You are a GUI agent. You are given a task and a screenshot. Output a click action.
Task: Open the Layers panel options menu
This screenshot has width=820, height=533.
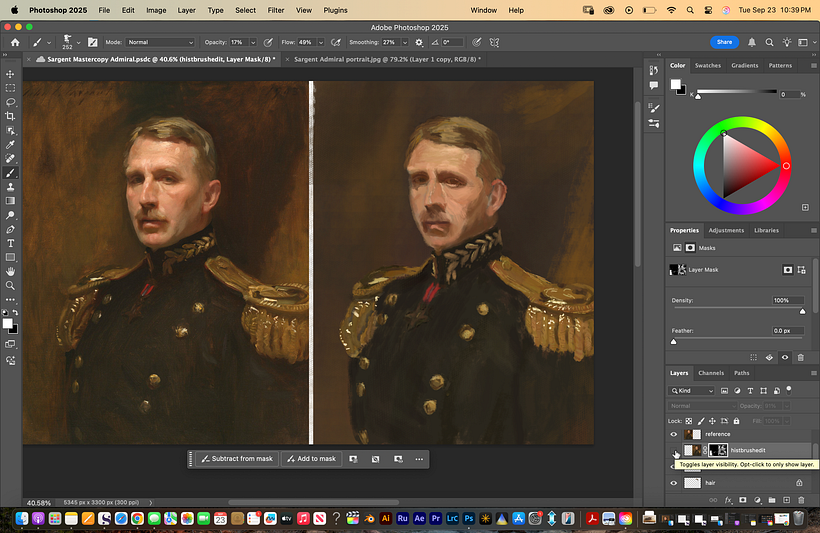[813, 373]
